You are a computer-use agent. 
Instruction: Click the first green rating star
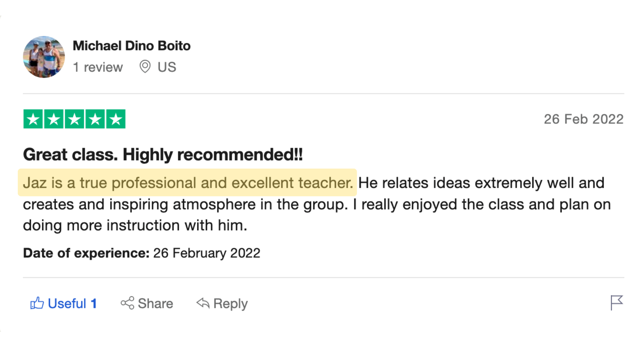33,119
